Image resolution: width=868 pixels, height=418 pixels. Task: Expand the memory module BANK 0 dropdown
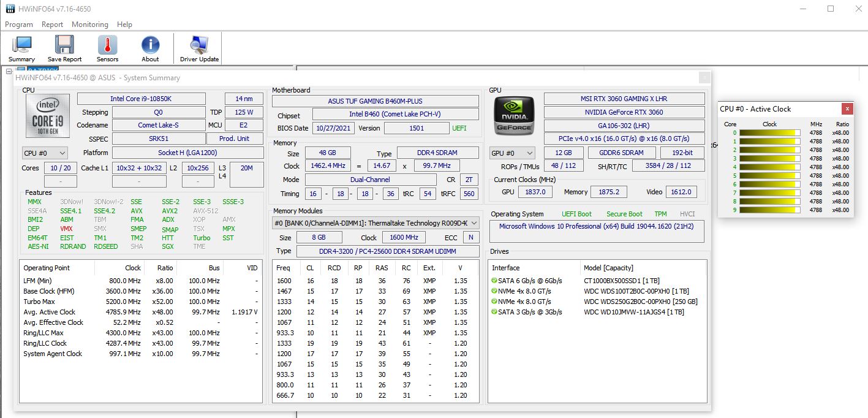[376, 223]
